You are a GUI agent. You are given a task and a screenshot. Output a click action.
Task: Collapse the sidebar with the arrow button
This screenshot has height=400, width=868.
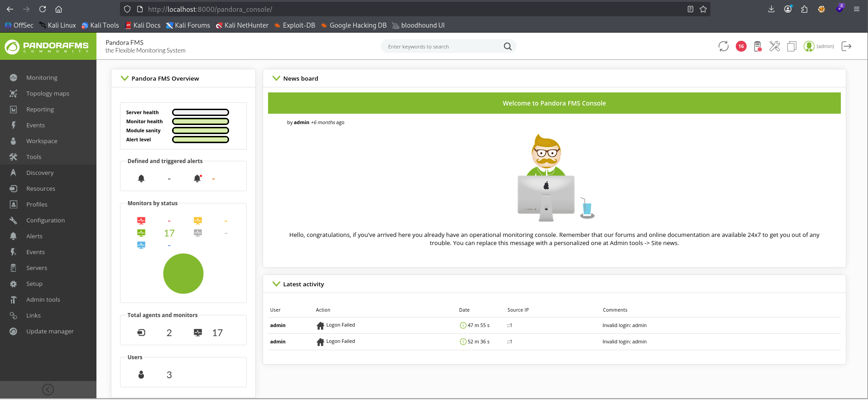(48, 390)
